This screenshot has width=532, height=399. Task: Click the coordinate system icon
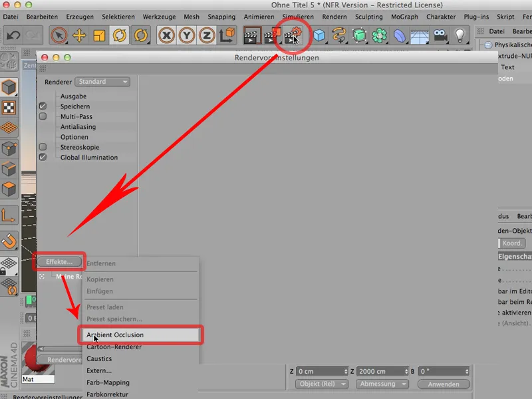pyautogui.click(x=227, y=35)
